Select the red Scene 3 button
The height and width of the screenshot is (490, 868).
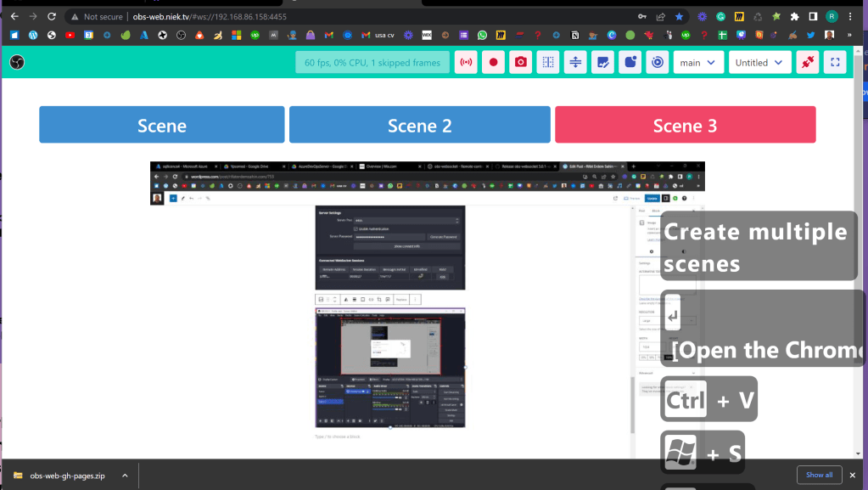coord(686,125)
